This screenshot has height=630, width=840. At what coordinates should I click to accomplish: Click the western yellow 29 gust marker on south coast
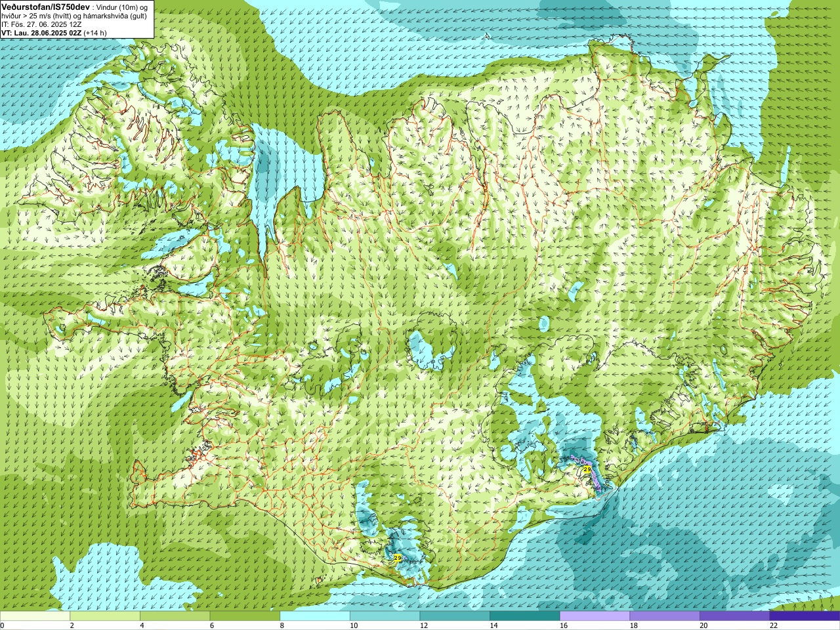click(x=398, y=558)
